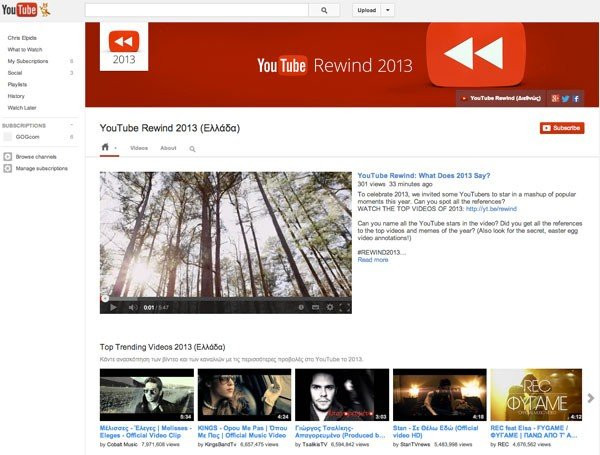Open player settings gear
The image size is (600, 455).
tap(329, 307)
